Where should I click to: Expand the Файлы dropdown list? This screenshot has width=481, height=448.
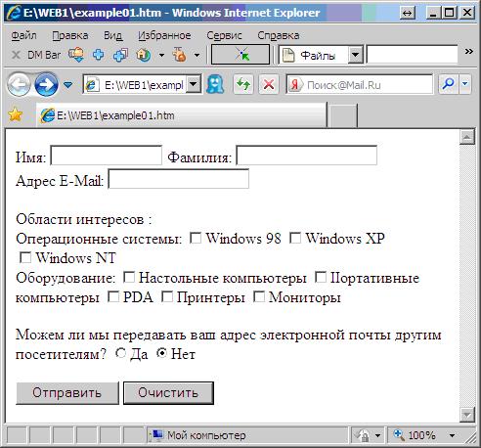point(355,55)
